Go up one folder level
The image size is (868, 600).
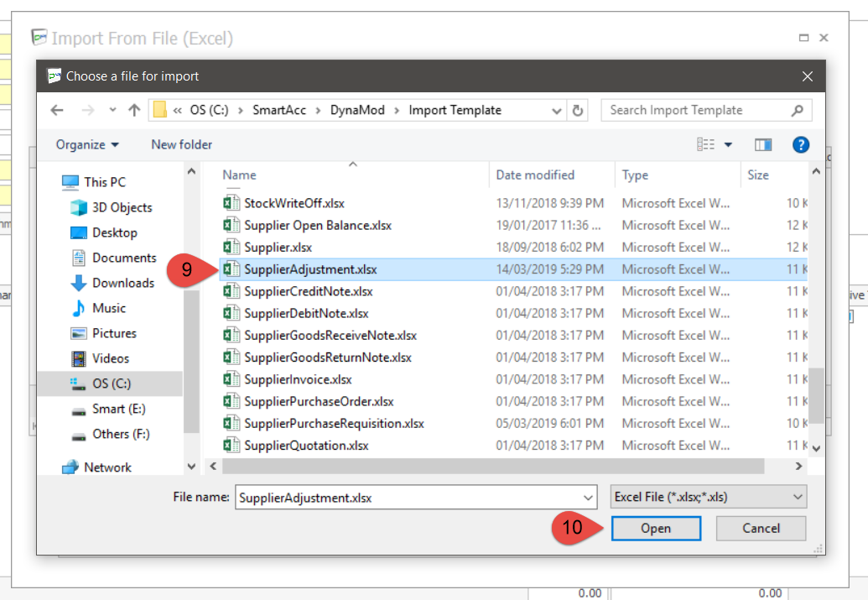tap(134, 110)
